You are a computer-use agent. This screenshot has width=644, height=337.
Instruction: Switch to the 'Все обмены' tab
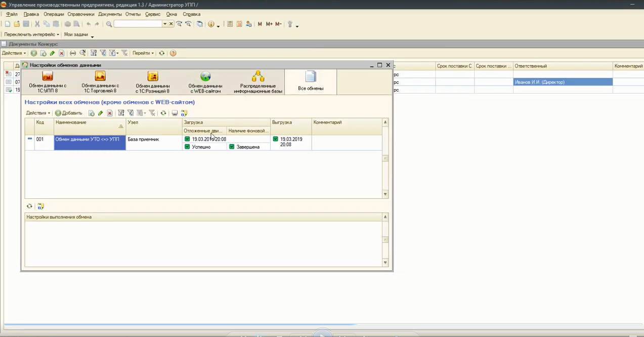311,81
